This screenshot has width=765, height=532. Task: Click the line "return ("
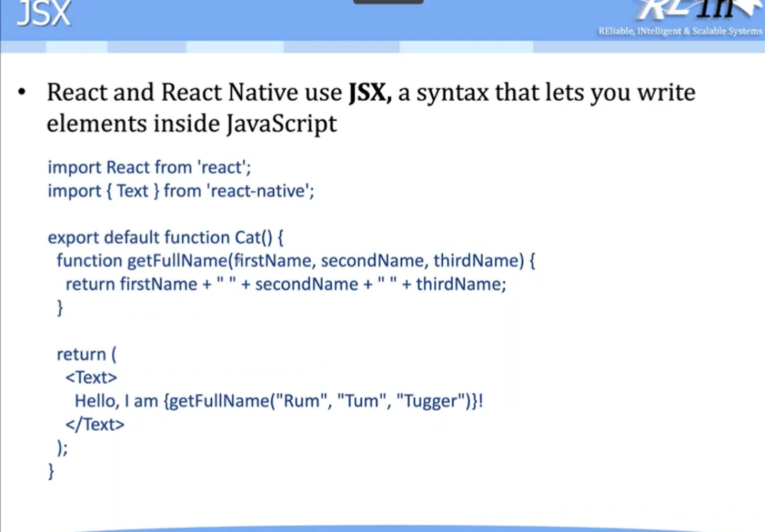point(86,354)
